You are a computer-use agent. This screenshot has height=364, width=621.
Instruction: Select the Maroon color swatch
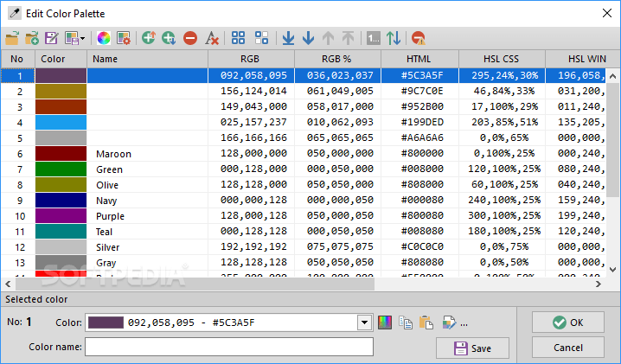61,153
